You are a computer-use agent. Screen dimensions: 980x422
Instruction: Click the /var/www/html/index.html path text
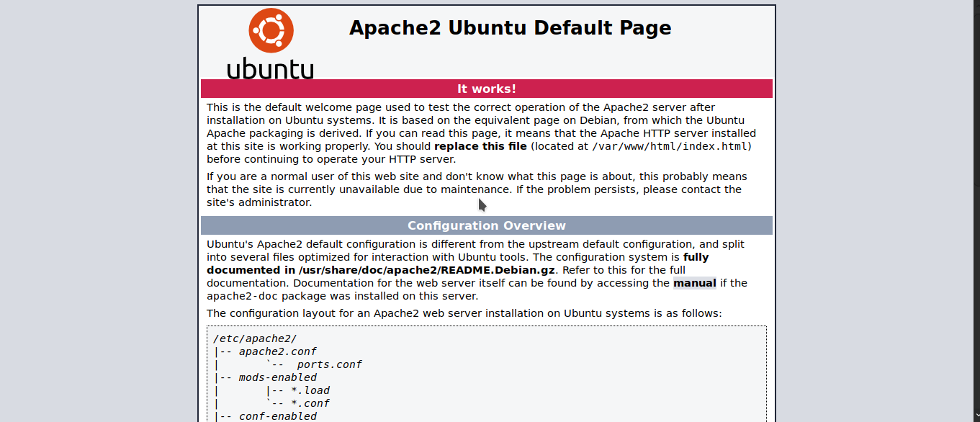[x=670, y=146]
